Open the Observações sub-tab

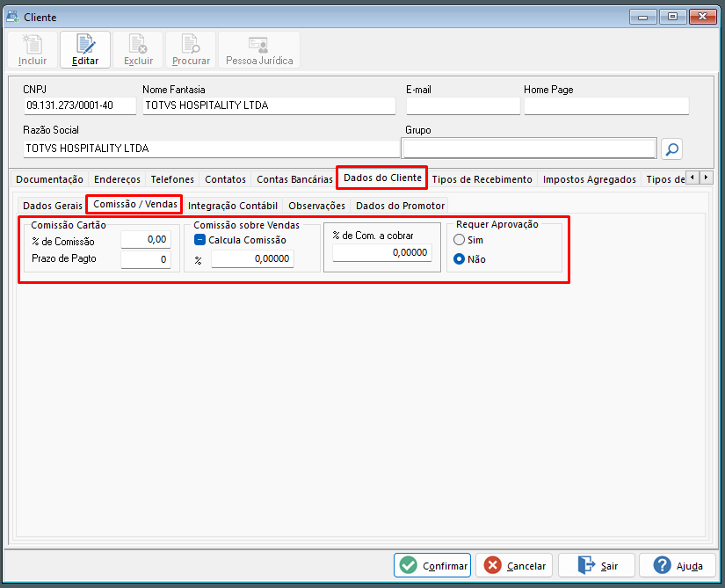(316, 206)
